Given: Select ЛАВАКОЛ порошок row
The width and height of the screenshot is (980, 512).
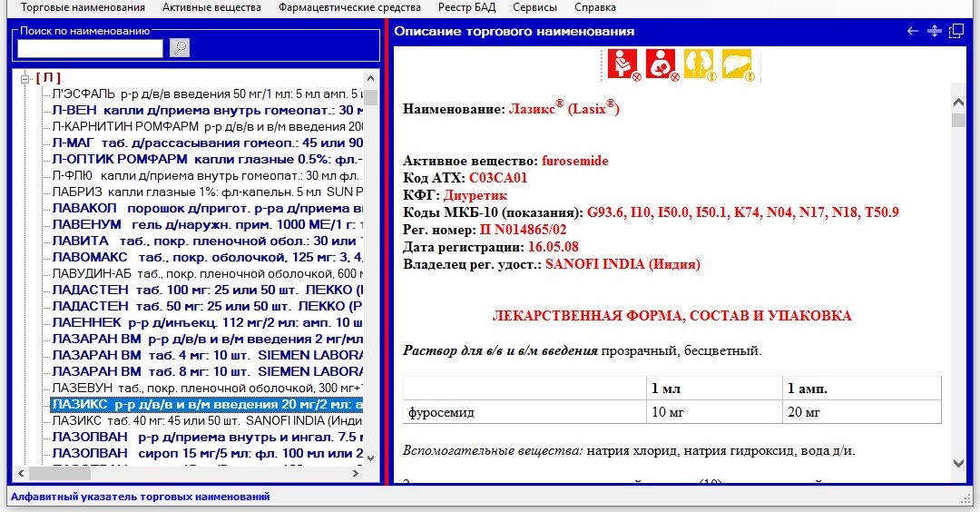Looking at the screenshot, I should point(207,208).
